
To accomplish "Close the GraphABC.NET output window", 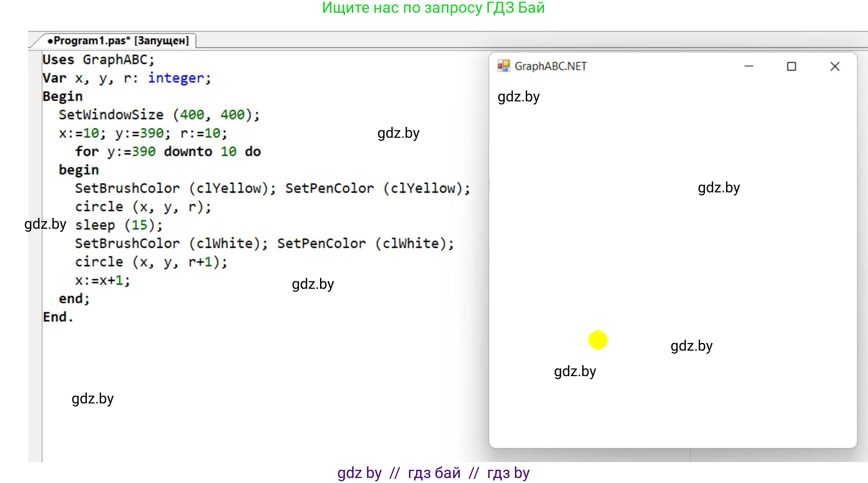I will pyautogui.click(x=834, y=66).
